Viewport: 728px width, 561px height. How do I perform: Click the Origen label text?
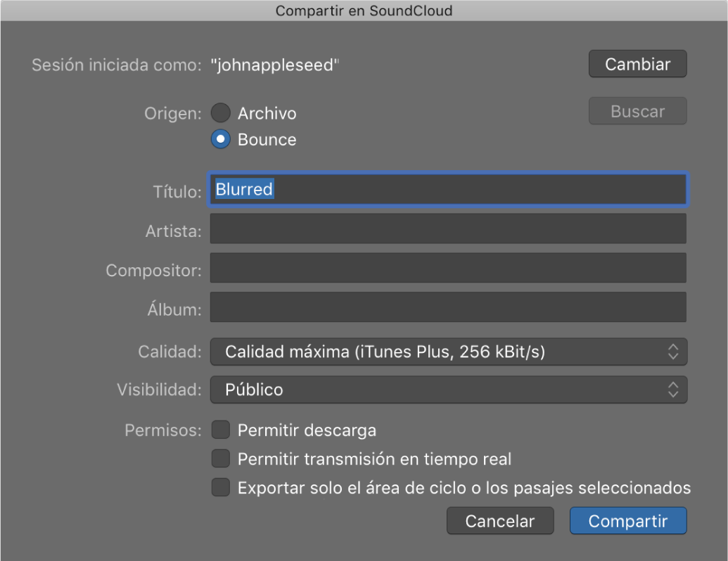173,113
